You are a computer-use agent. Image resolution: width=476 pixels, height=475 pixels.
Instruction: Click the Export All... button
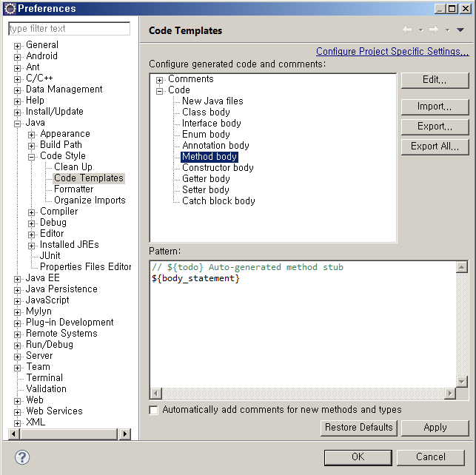435,146
